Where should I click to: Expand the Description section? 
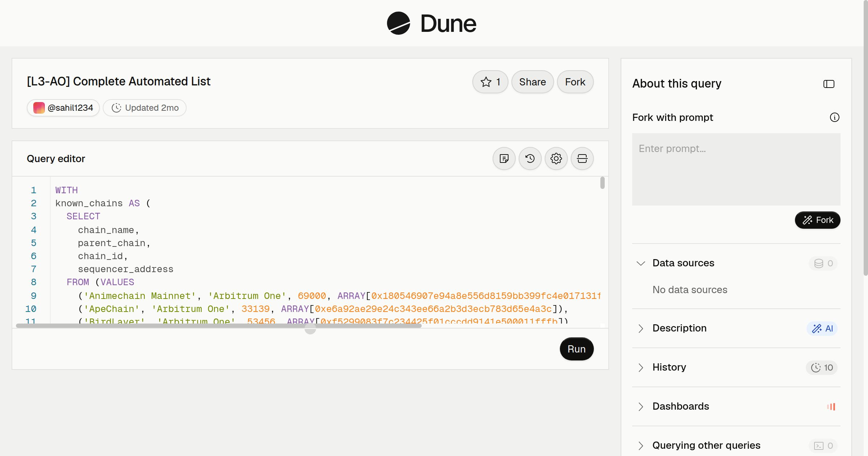[641, 328]
